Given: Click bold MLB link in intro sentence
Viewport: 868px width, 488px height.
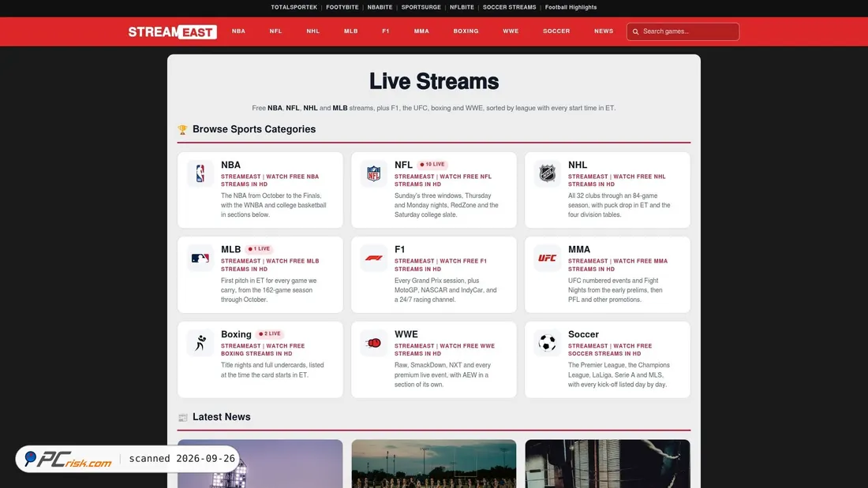Looking at the screenshot, I should click(x=340, y=108).
